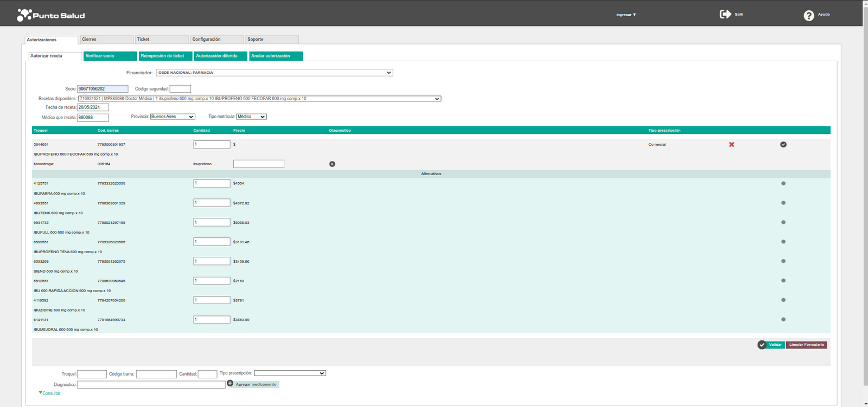Focus the Socio number field
The height and width of the screenshot is (407, 868).
(x=103, y=89)
